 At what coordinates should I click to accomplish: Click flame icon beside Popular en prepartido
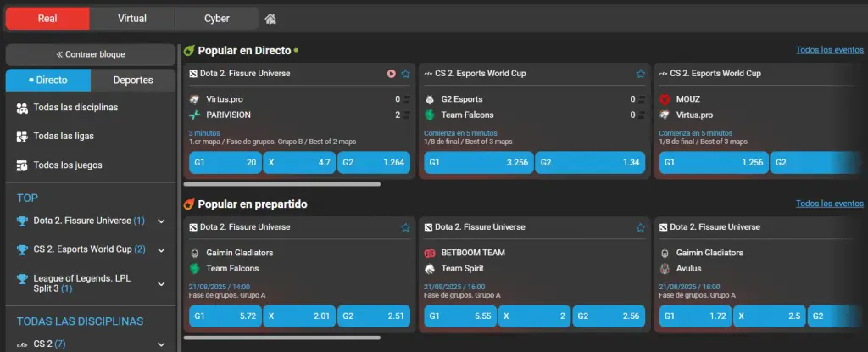click(x=189, y=204)
